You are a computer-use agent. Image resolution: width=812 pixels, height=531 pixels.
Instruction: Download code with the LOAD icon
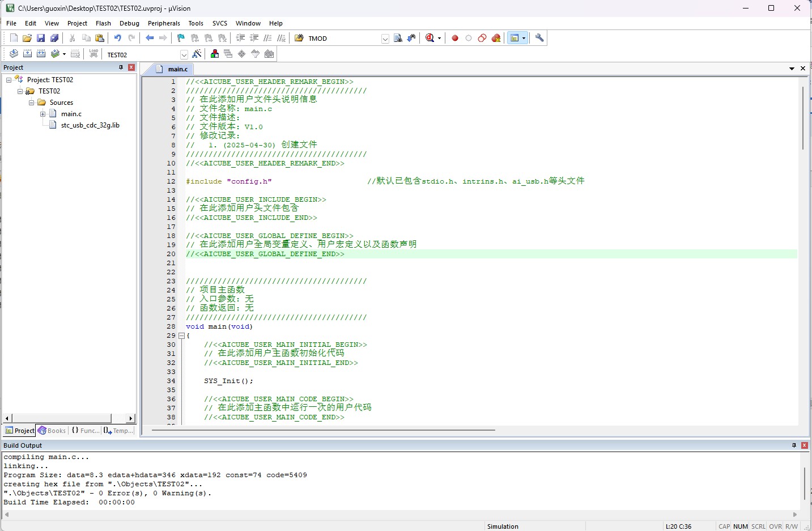[93, 54]
